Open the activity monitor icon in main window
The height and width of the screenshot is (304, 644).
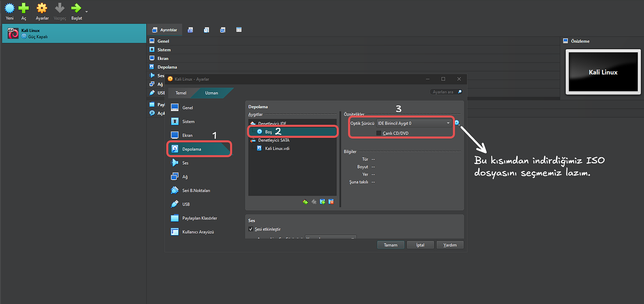(x=223, y=30)
